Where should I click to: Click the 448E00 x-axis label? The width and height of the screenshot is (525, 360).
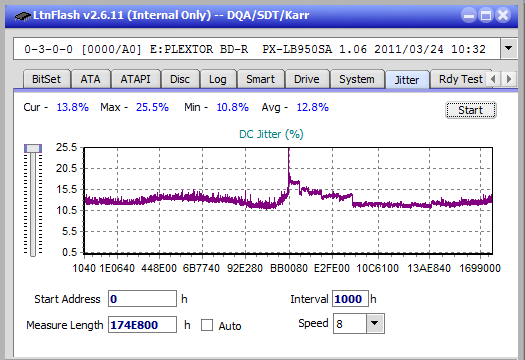pos(159,268)
